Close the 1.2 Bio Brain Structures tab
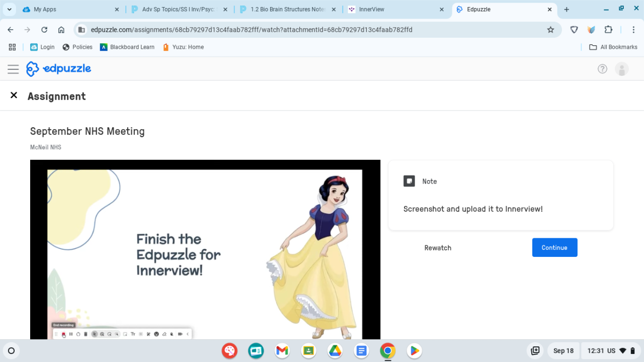Image resolution: width=644 pixels, height=362 pixels. point(334,9)
